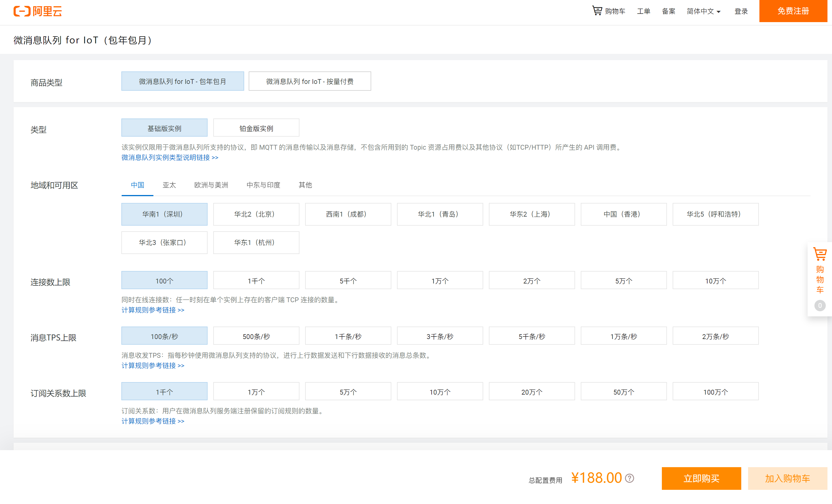832x504 pixels.
Task: Set subscription limit to 1千个
Action: [x=164, y=391]
